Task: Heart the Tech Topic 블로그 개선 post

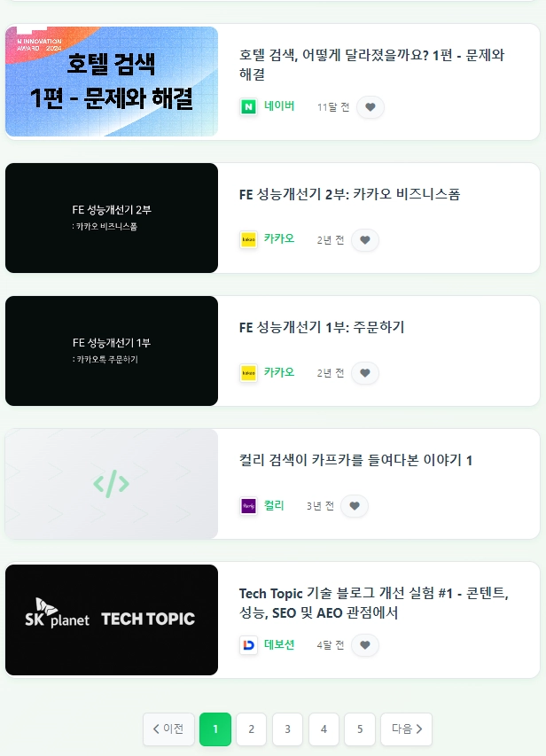Action: coord(364,645)
